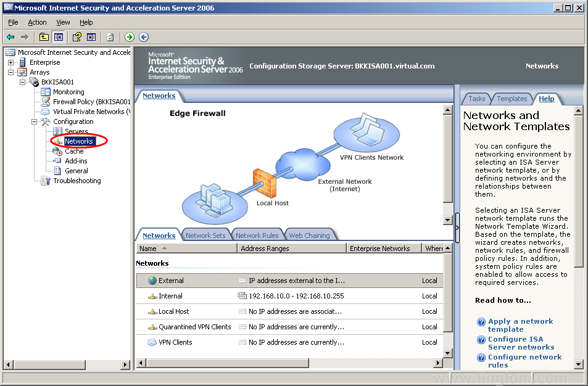Select the lower Networks tab
This screenshot has width=588, height=386.
[x=159, y=236]
